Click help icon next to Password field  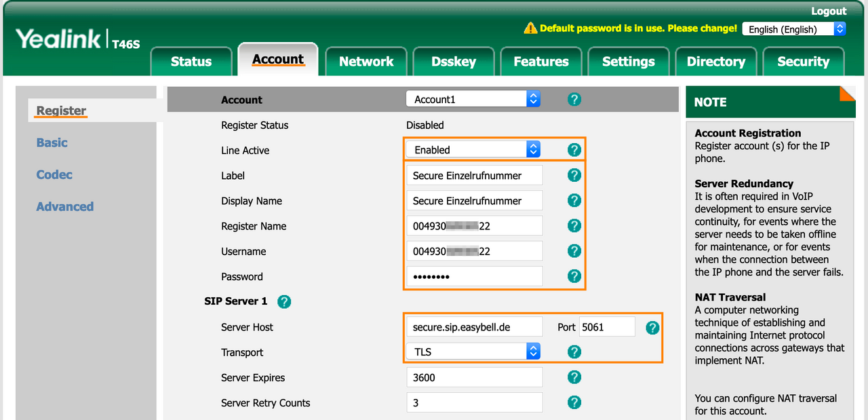[574, 276]
